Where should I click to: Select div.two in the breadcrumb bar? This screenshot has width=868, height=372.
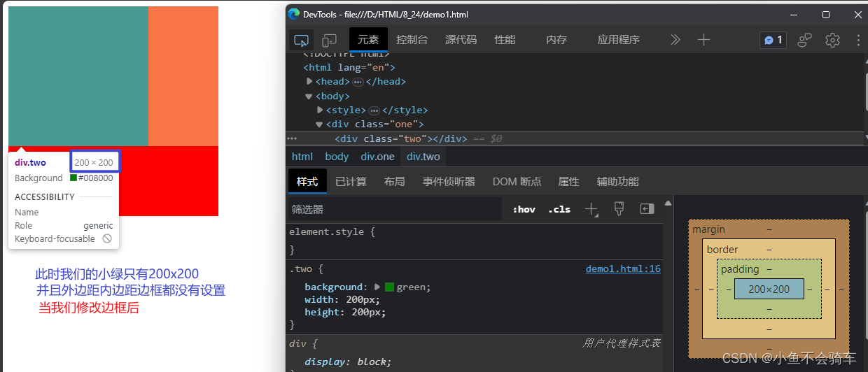(x=423, y=157)
